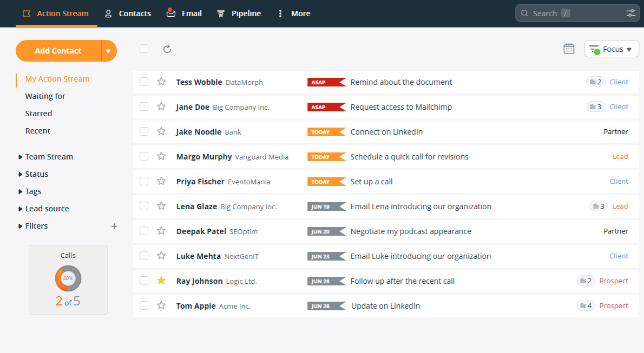The width and height of the screenshot is (644, 353).
Task: Click the JUN 19 flag for Lena Glaze
Action: click(326, 207)
